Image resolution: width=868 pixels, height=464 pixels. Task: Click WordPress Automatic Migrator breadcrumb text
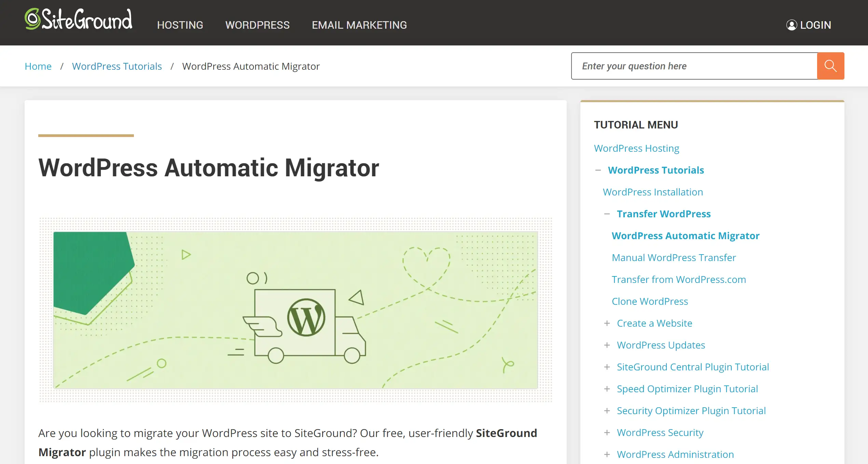point(251,66)
